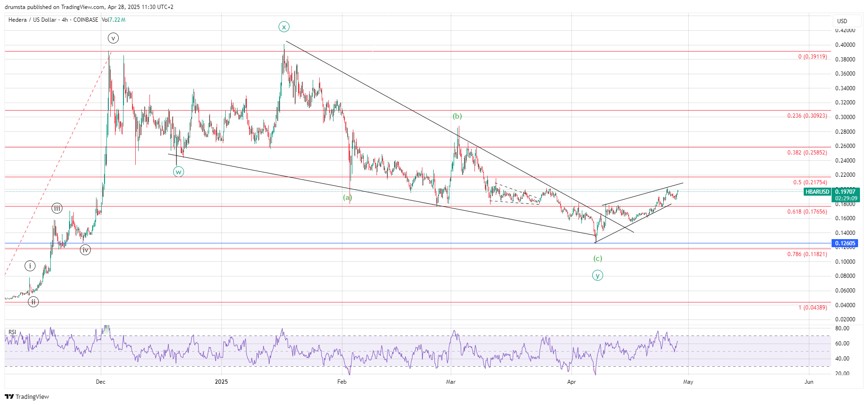Screen dimensions: 868x405
Task: Click Fibonacci label '0.786 (0.11821)'
Action: (x=807, y=254)
